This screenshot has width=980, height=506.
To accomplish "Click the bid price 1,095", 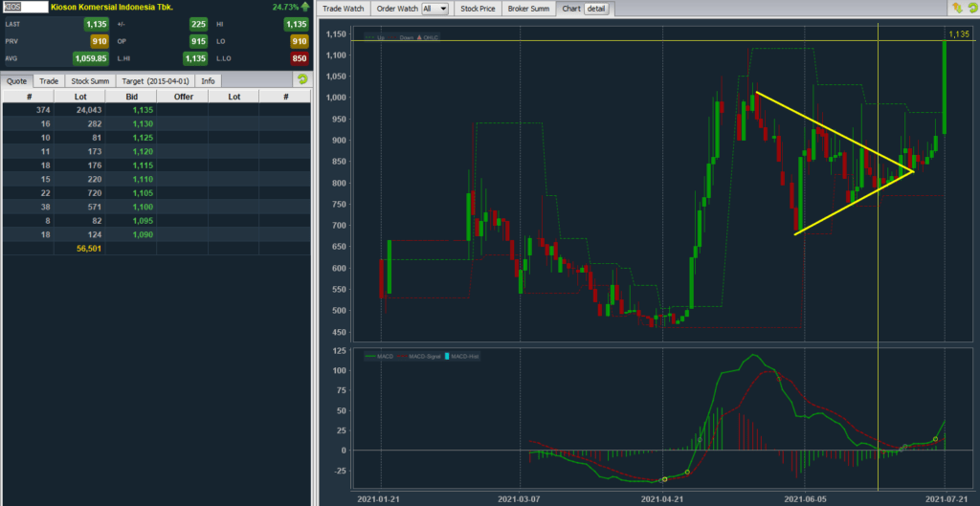I will click(x=143, y=221).
